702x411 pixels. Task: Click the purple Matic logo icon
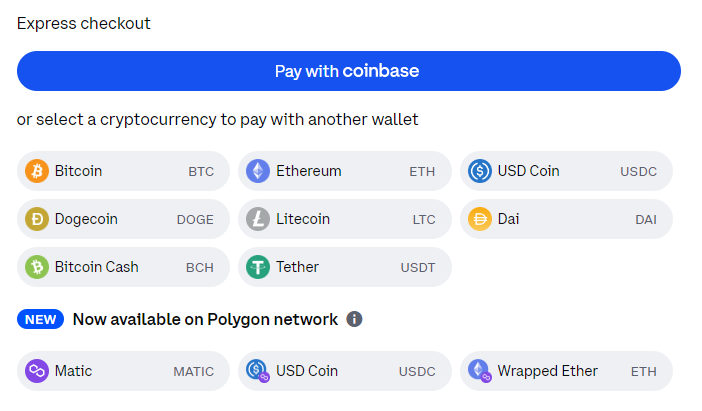point(37,371)
